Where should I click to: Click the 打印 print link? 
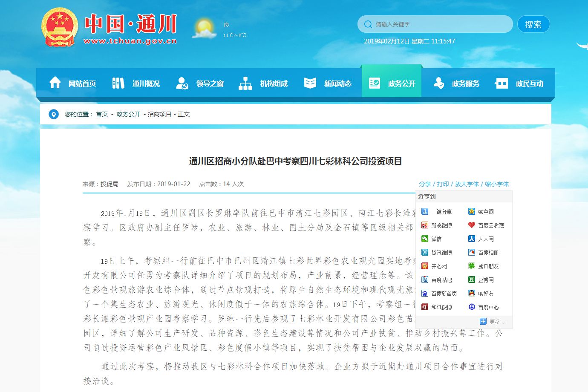pyautogui.click(x=443, y=184)
